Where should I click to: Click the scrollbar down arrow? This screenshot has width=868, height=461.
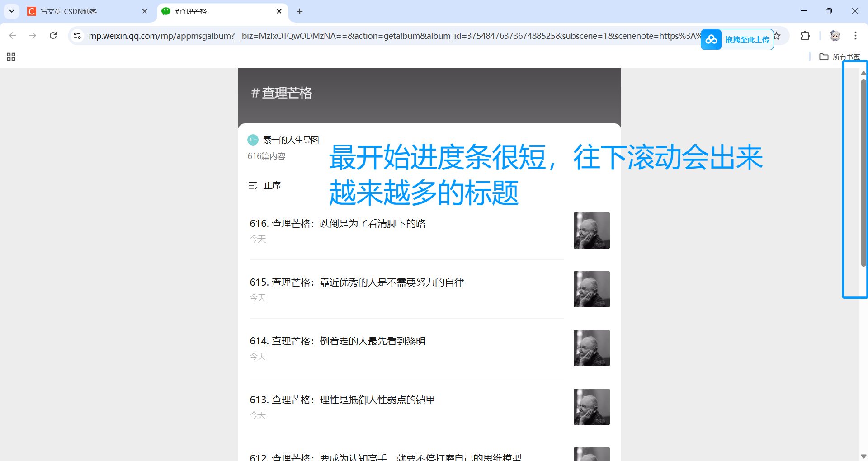(863, 456)
